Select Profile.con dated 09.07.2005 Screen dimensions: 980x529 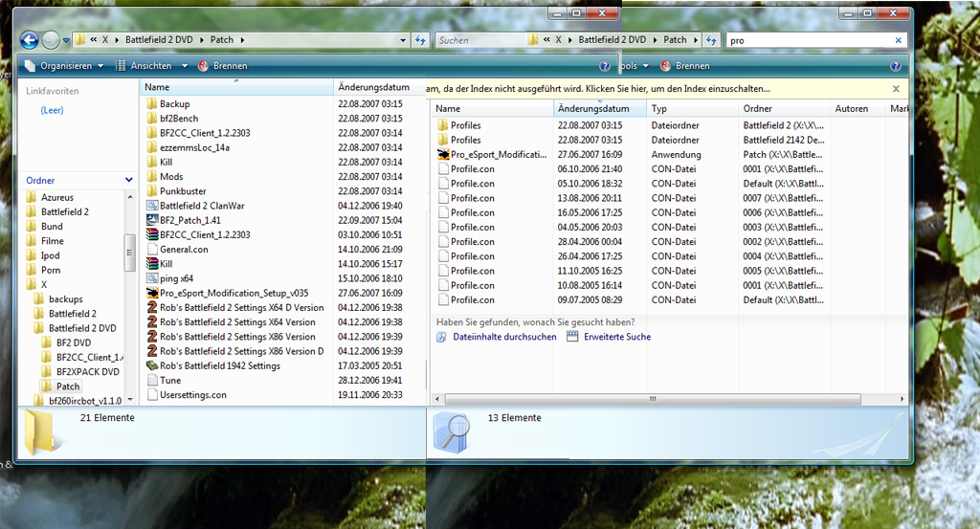point(473,299)
